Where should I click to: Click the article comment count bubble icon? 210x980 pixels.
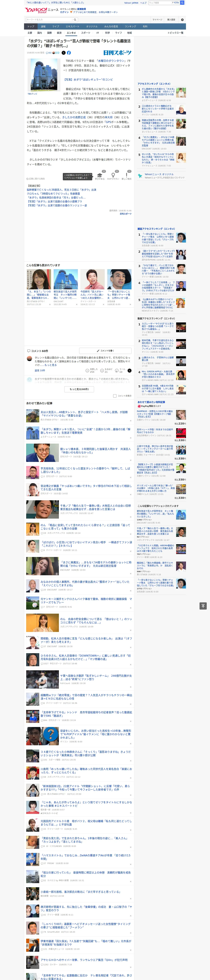coord(47,53)
